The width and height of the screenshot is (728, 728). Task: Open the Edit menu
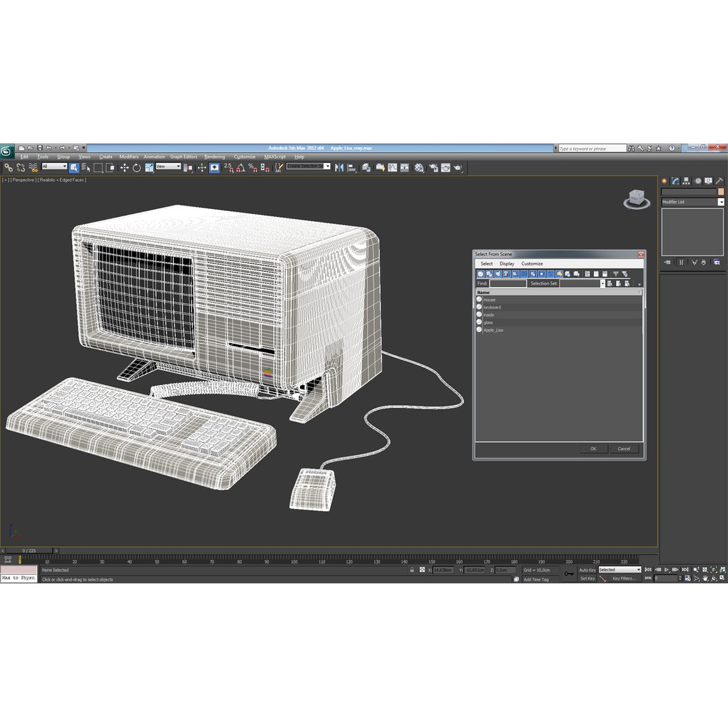pyautogui.click(x=24, y=157)
